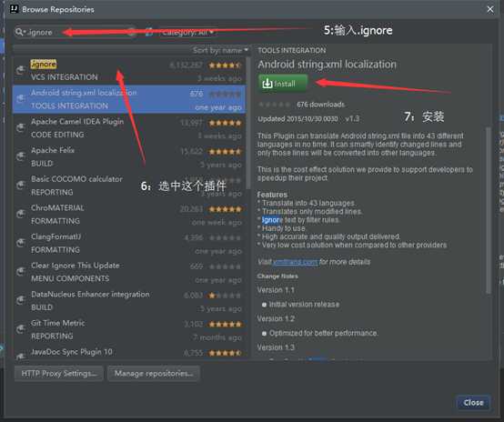Click the .ignore plugin icon
The height and width of the screenshot is (422, 504).
[21, 70]
